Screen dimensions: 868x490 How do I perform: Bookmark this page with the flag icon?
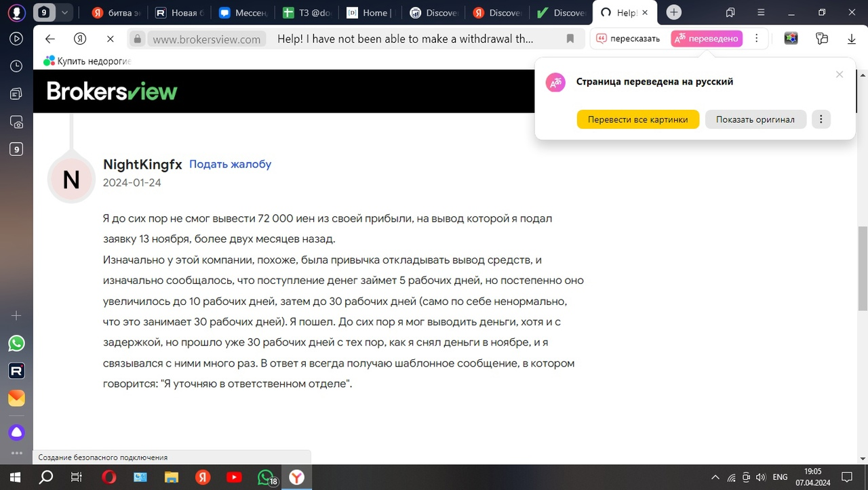[x=570, y=39]
